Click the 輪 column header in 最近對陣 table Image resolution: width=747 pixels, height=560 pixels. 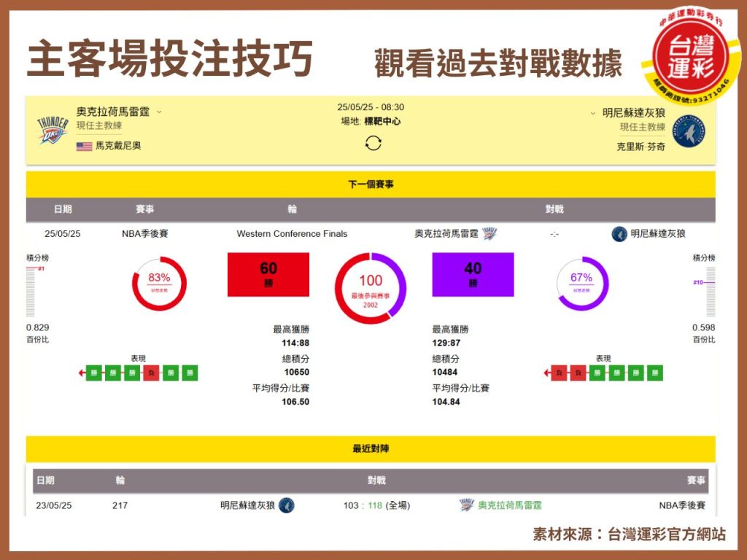point(120,480)
